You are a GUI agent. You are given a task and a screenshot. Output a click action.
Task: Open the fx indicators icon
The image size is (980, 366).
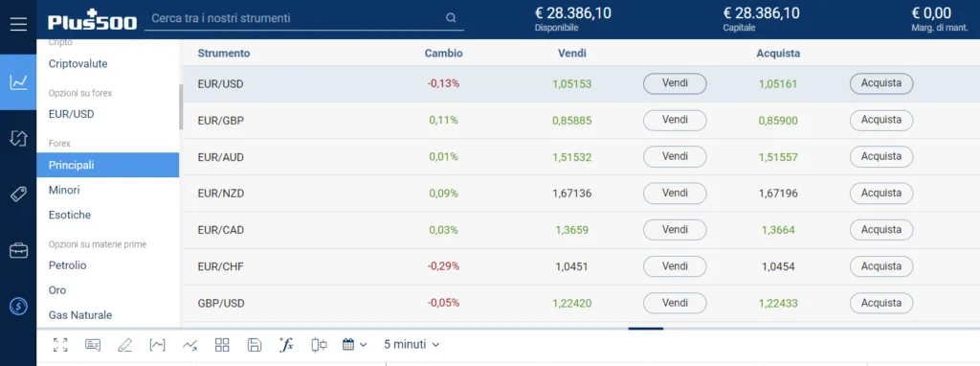click(286, 344)
